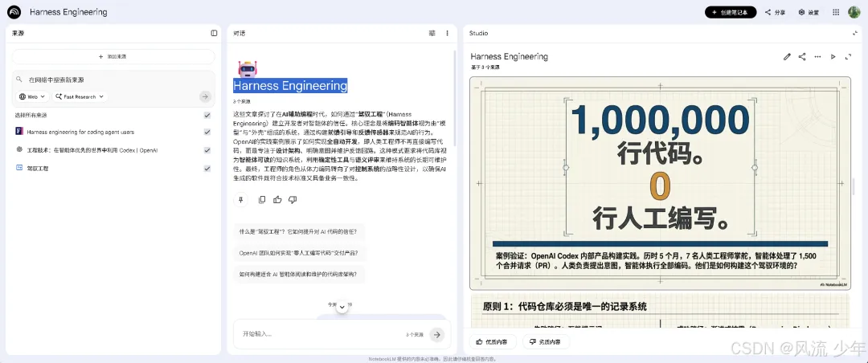868x363 pixels.
Task: Open the Codex | OpenAI source row
Action: click(x=92, y=150)
